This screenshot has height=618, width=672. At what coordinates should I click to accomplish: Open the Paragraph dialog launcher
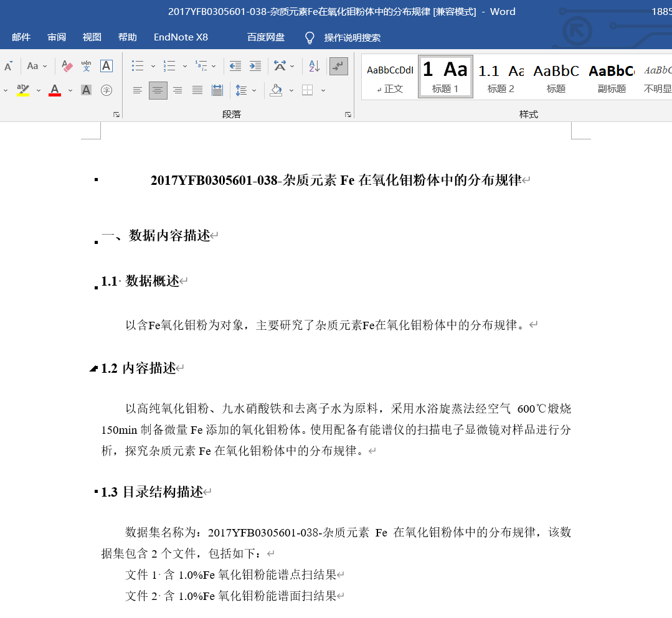pyautogui.click(x=348, y=115)
